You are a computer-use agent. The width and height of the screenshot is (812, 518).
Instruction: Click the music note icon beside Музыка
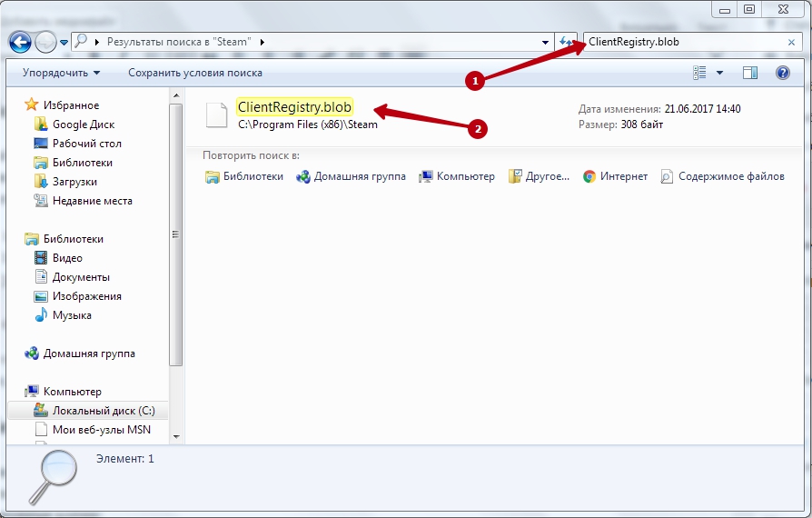click(x=41, y=314)
